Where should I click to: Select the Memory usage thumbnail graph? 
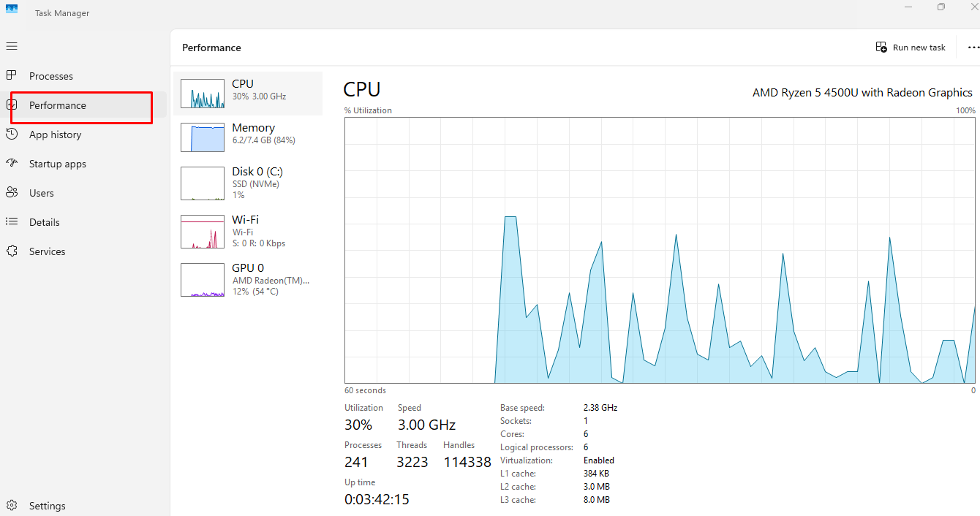coord(203,137)
